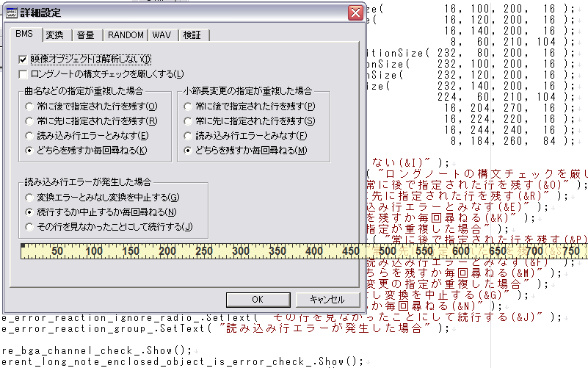Choose 常に後で指定された行を残す(P) radio option
The width and height of the screenshot is (588, 368).
190,107
